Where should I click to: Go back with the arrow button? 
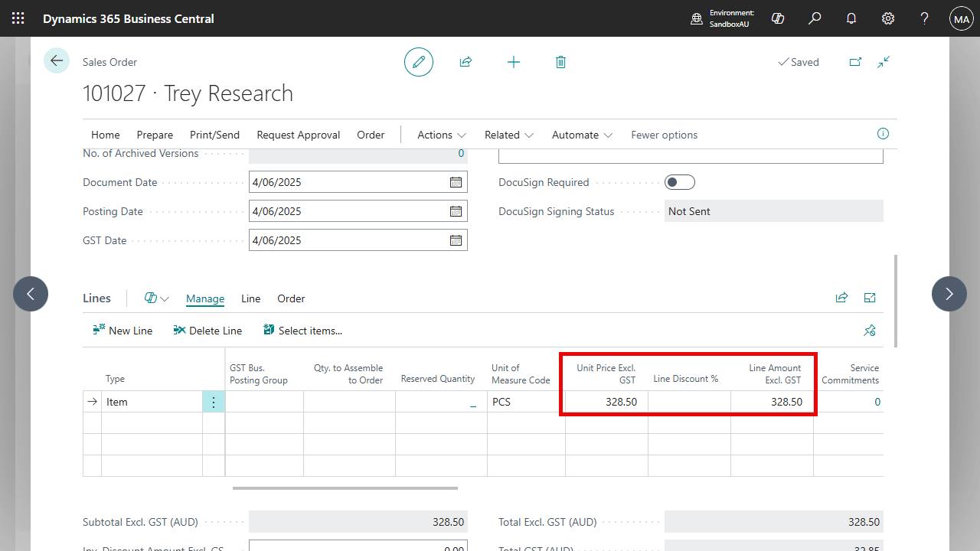pyautogui.click(x=57, y=60)
